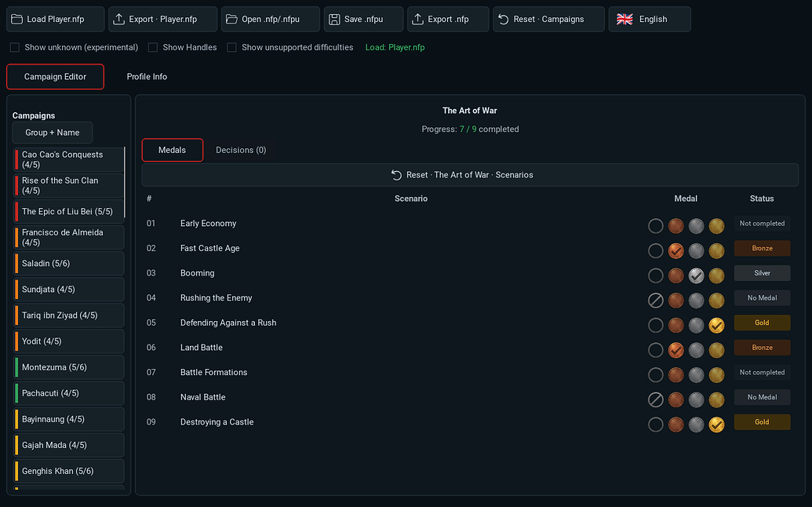Open the English language dropdown

point(650,19)
